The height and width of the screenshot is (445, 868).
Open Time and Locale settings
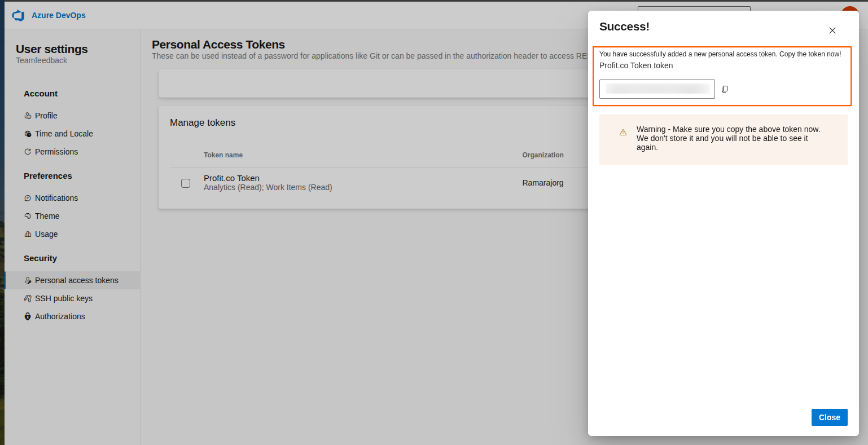64,134
